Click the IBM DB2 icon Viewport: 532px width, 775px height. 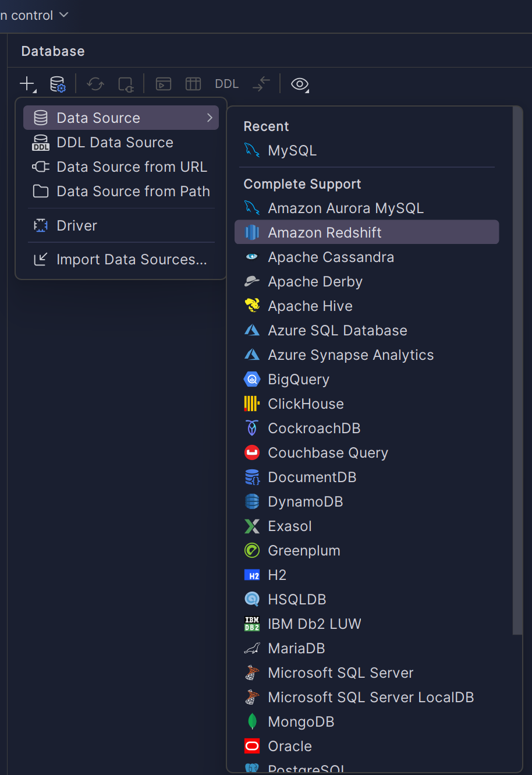[x=252, y=624]
